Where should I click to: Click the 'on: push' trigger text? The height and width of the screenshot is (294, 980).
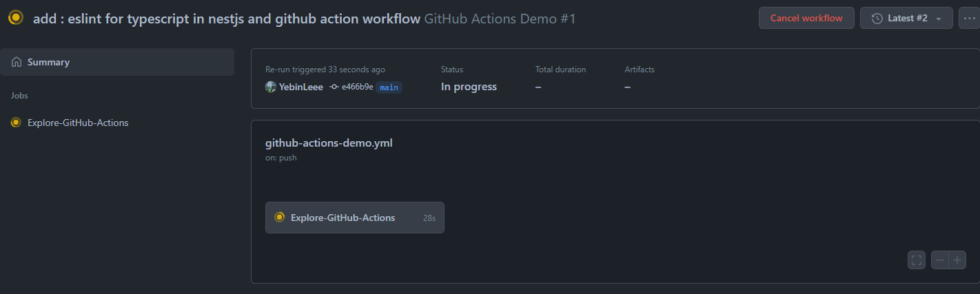281,158
